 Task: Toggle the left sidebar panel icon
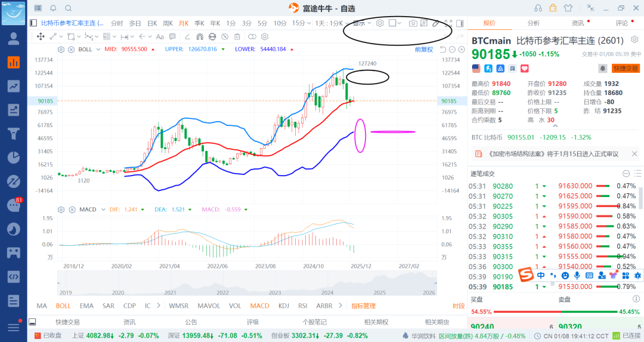coord(33,23)
